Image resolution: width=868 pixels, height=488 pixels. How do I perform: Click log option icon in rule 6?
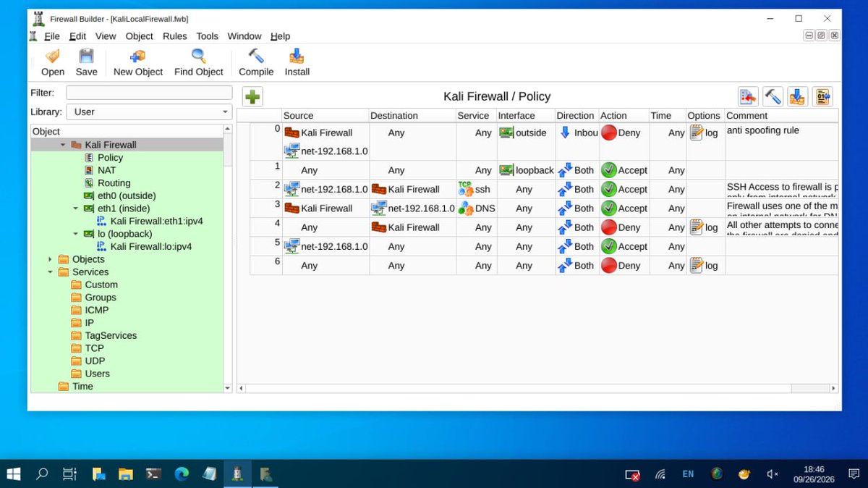point(697,265)
